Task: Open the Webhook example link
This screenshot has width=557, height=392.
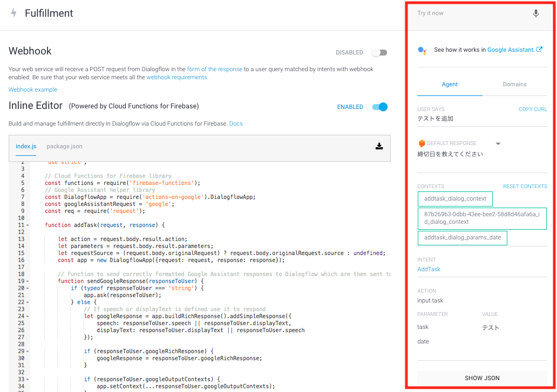Action: (x=33, y=90)
